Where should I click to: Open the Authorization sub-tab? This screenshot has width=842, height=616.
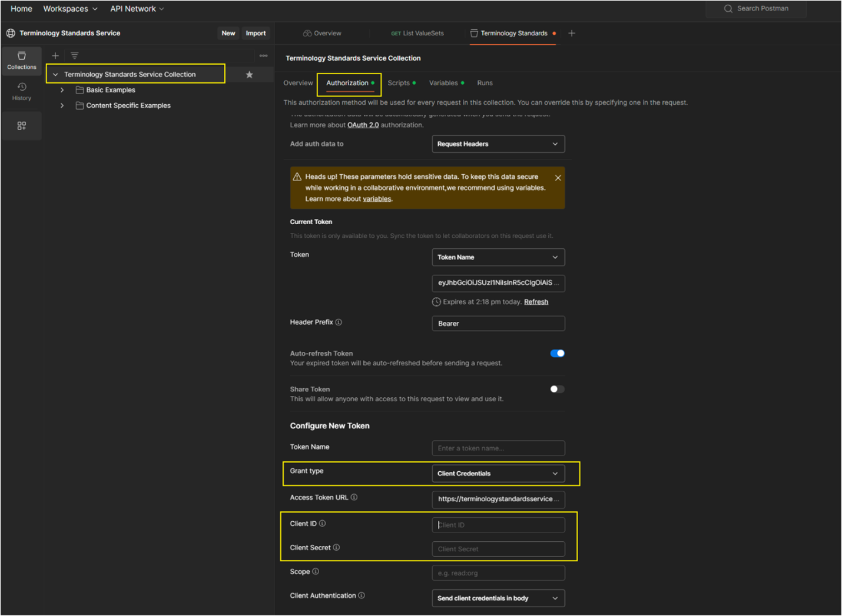pos(350,83)
